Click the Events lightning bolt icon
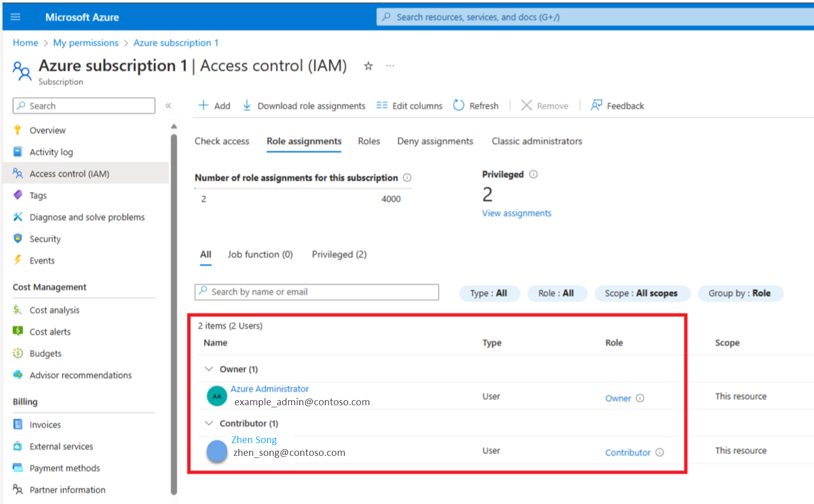Screen dimensions: 814x504 pos(18,260)
